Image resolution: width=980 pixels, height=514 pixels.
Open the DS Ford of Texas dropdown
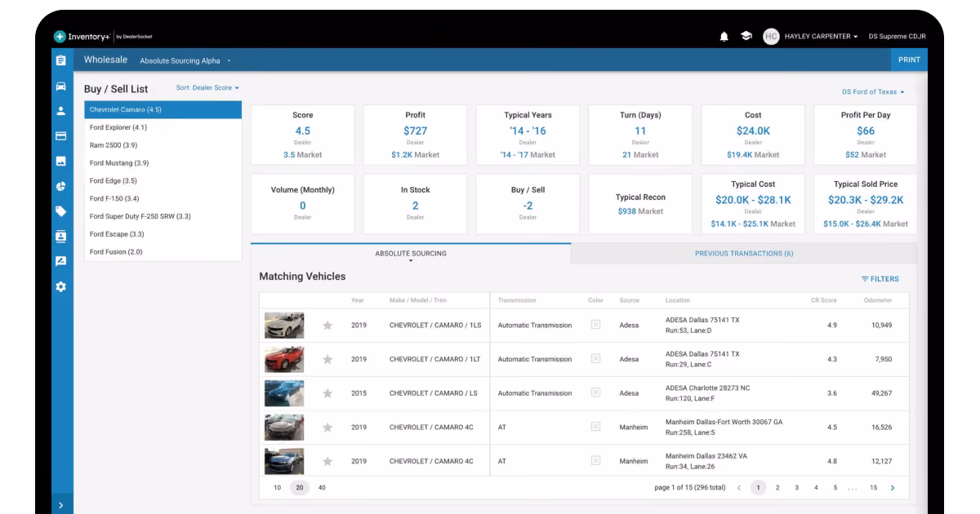873,92
